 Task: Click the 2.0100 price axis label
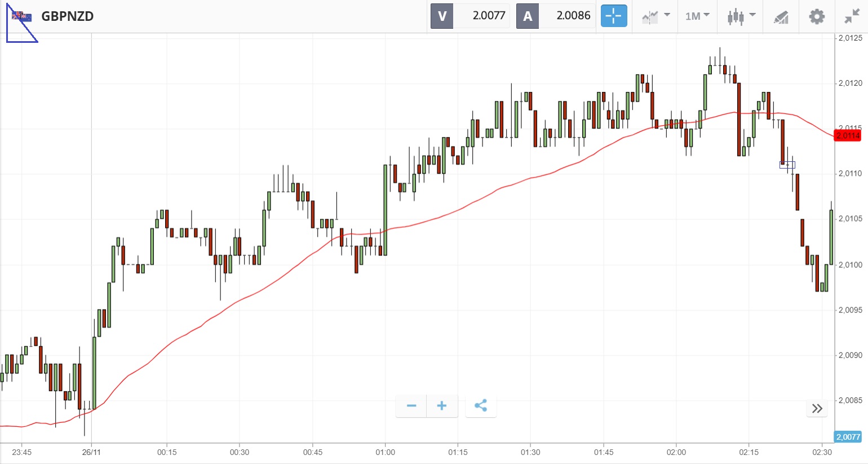(x=850, y=264)
